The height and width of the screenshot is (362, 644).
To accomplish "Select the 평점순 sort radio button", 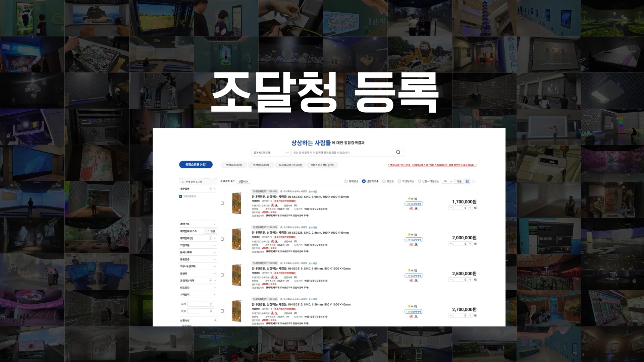I will point(384,181).
